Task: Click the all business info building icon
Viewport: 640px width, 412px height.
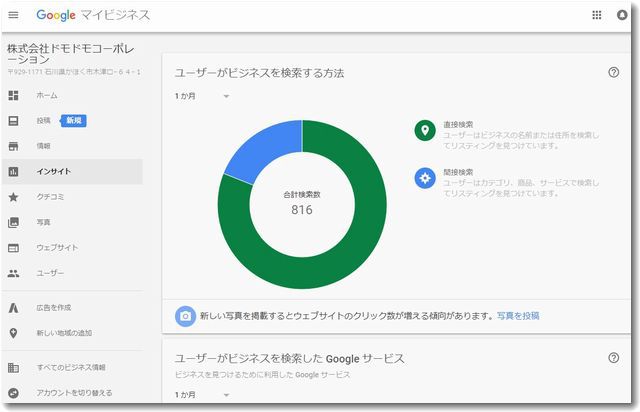Action: (x=13, y=367)
